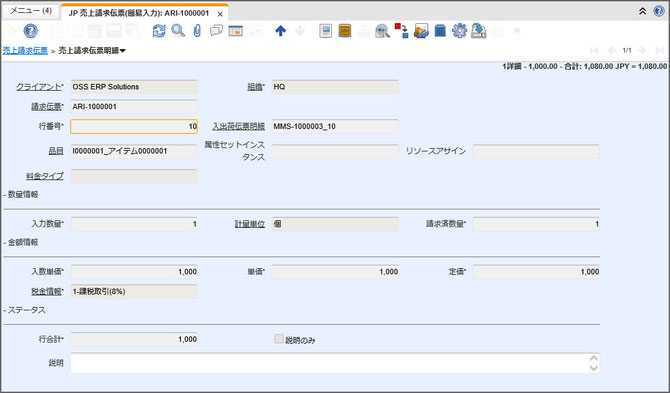Click the 計量単位 field showing 個

(x=335, y=224)
